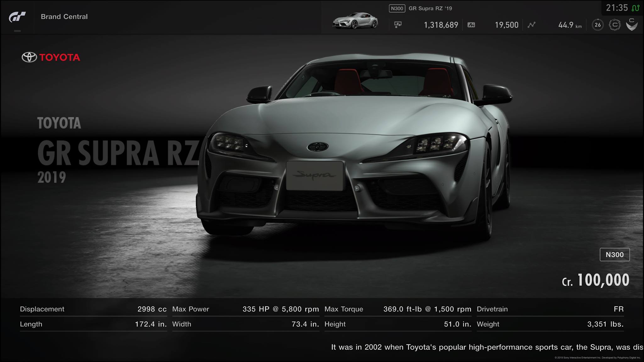Click the 1,318,689 credits value

[x=441, y=25]
